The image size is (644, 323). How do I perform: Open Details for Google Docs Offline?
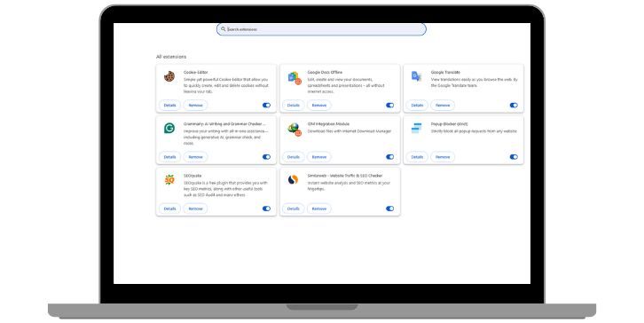point(294,106)
